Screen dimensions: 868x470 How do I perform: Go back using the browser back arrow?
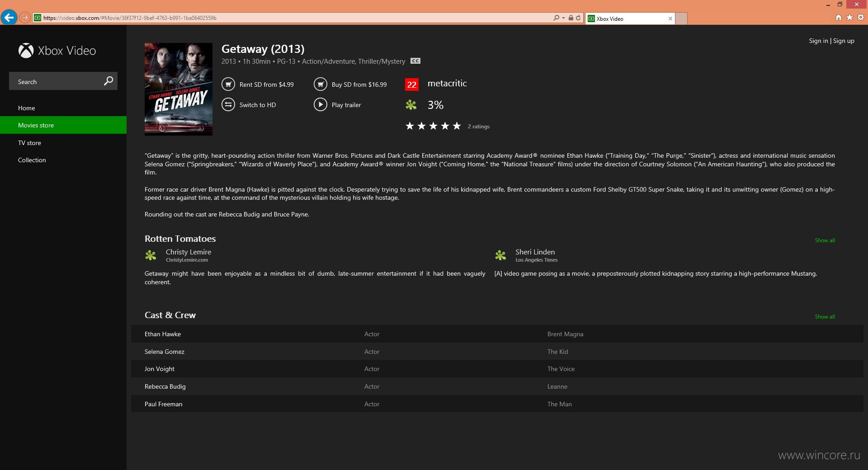(x=9, y=18)
